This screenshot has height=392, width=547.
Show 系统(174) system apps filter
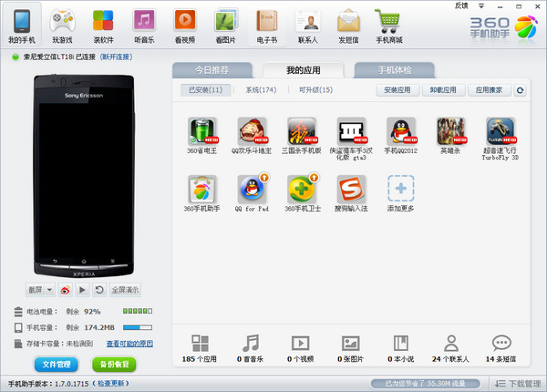tap(261, 90)
